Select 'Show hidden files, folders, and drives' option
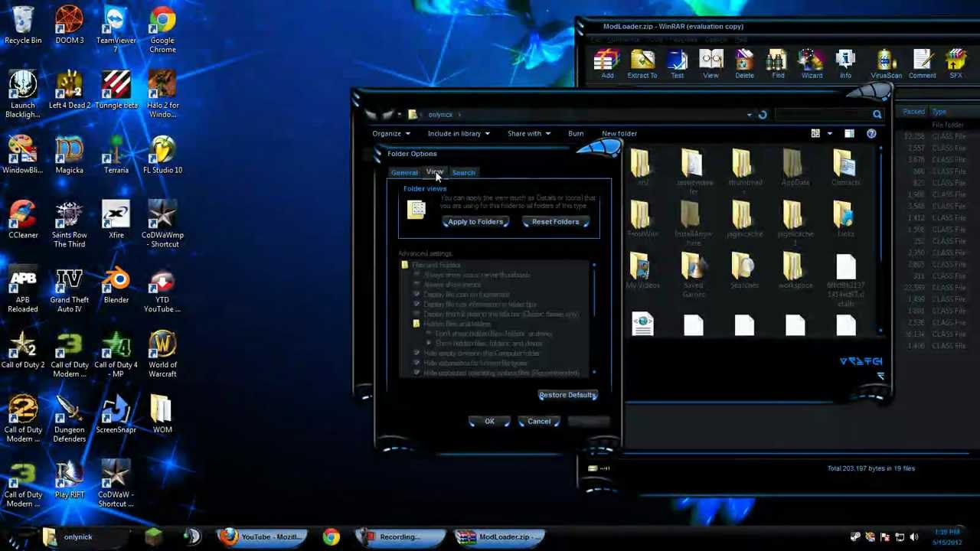The image size is (980, 551). point(429,344)
